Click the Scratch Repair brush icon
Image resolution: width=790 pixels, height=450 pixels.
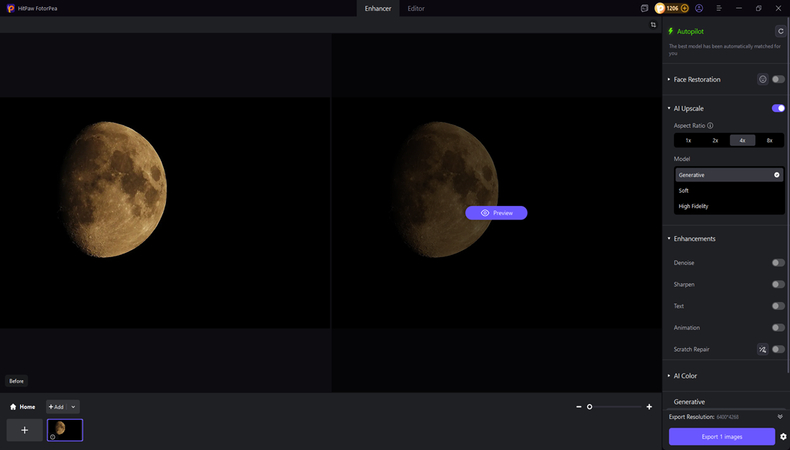coord(762,349)
